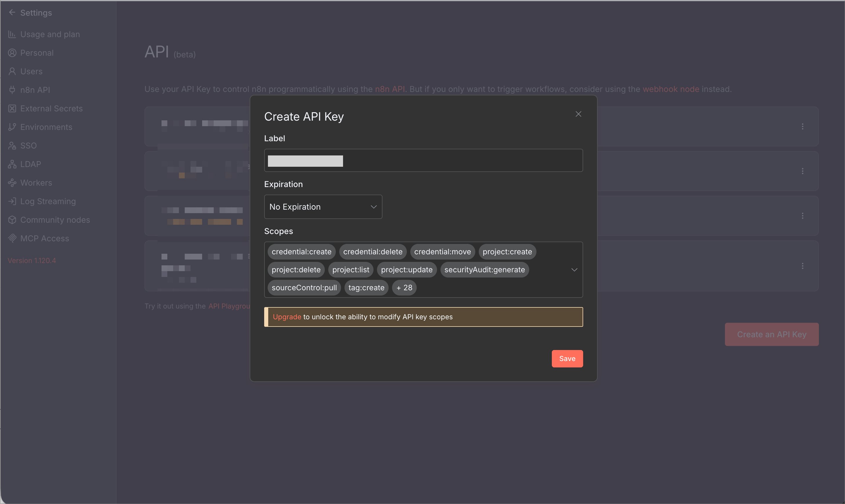Click the project:delete scope tag
845x504 pixels.
pyautogui.click(x=296, y=270)
